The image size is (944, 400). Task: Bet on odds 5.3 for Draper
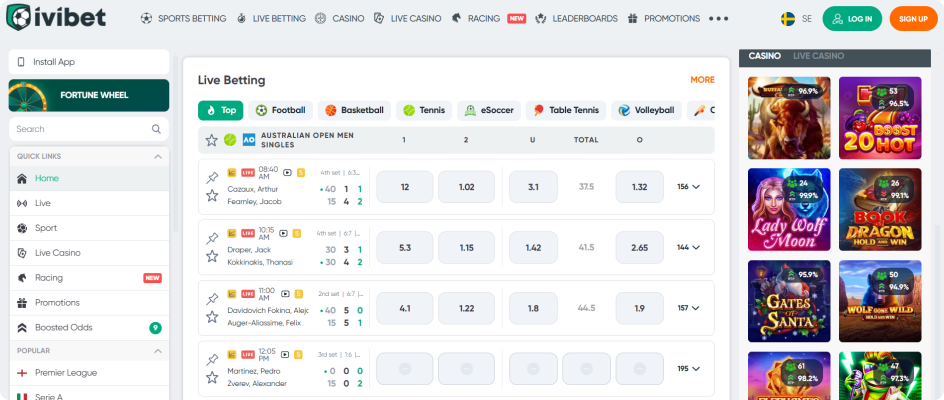(405, 248)
